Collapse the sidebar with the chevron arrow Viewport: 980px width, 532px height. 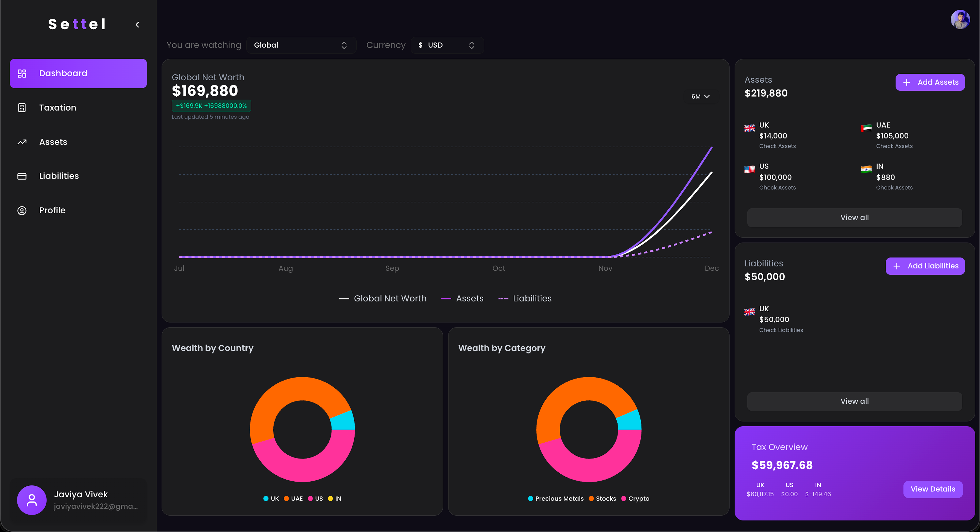click(x=137, y=25)
